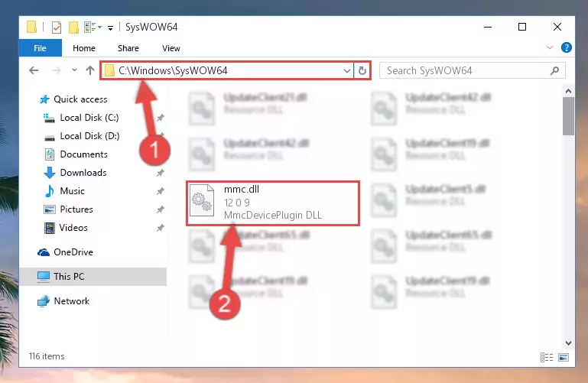Click the address bar path C:\Windows\SysWOW64
The image size is (588, 383).
click(x=173, y=70)
